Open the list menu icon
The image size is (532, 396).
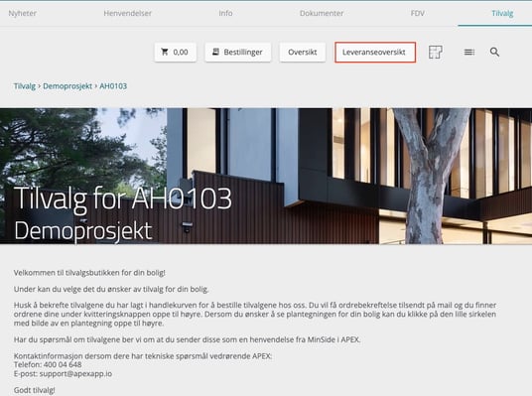coord(469,52)
